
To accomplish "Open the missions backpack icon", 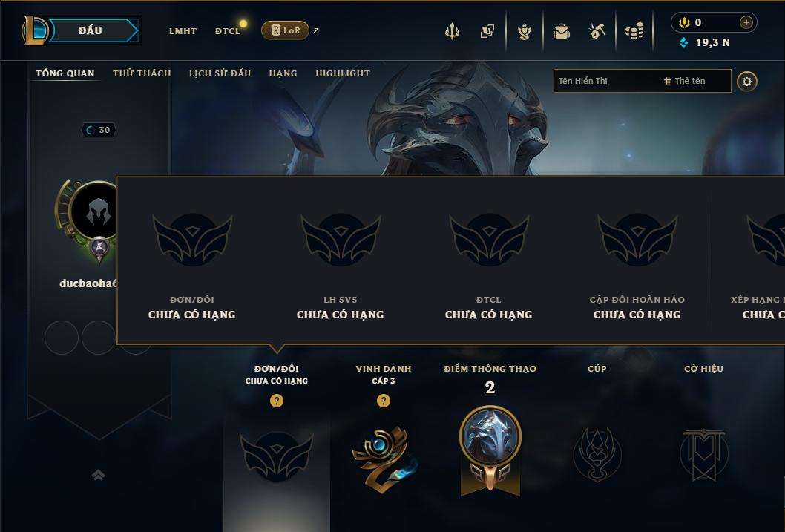I will tap(561, 31).
